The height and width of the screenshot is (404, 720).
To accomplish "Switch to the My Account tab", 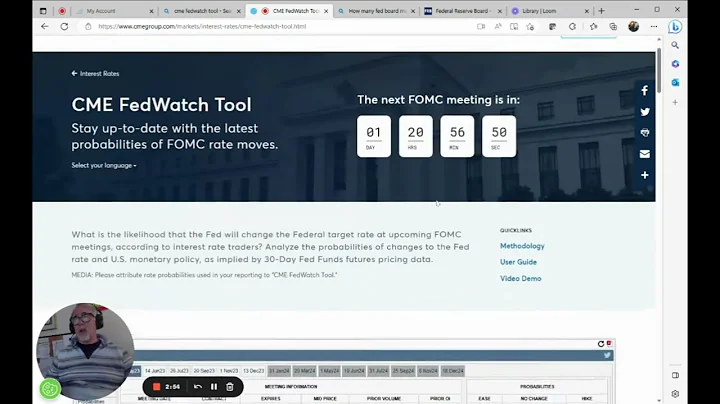I will pyautogui.click(x=114, y=11).
